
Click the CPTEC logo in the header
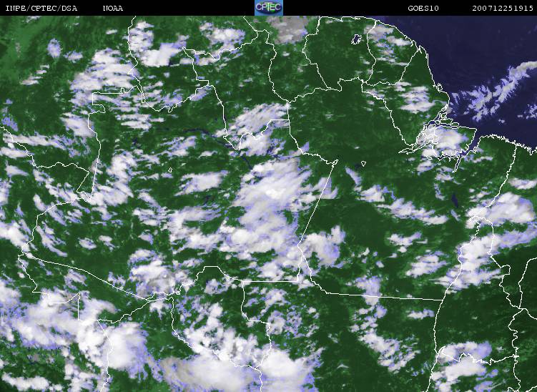[269, 8]
